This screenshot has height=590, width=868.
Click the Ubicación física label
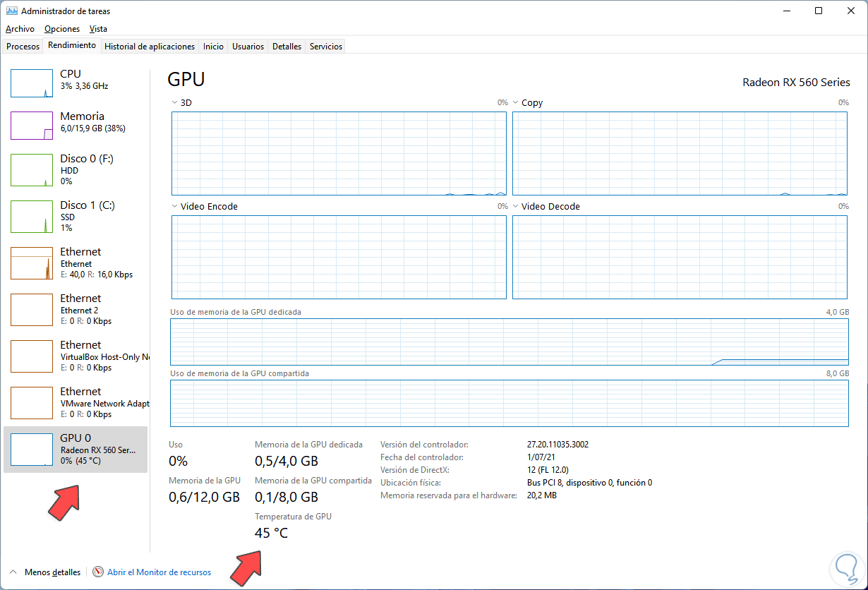(x=411, y=483)
